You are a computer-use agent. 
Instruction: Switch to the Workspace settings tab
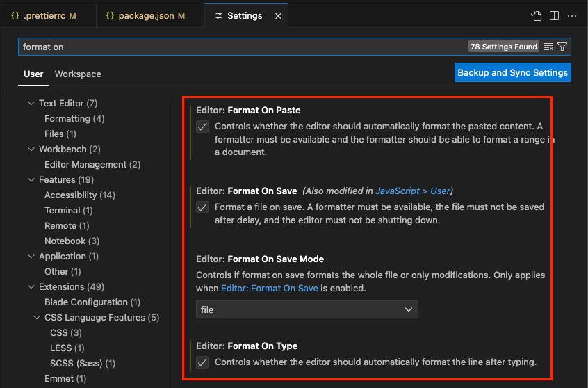pyautogui.click(x=78, y=74)
